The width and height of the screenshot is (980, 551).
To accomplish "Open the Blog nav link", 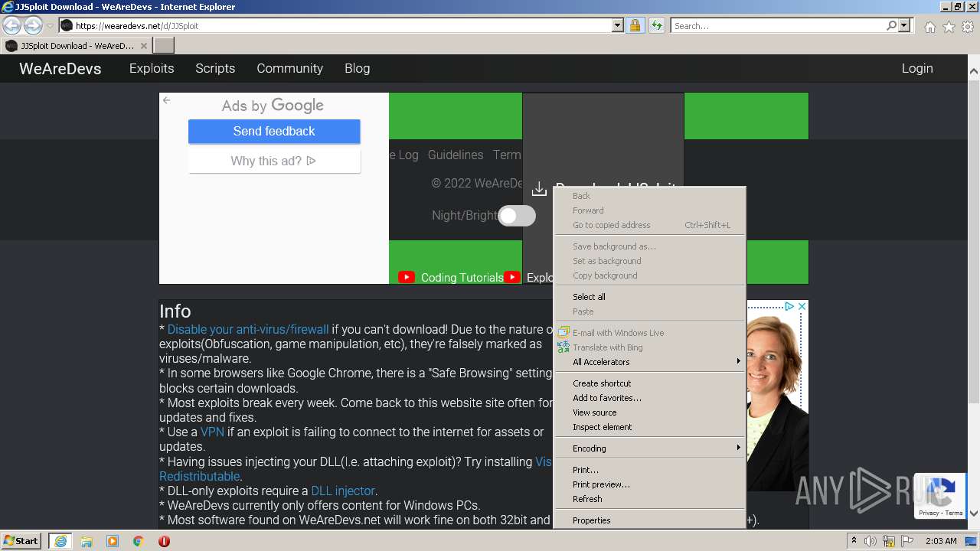I will tap(357, 68).
